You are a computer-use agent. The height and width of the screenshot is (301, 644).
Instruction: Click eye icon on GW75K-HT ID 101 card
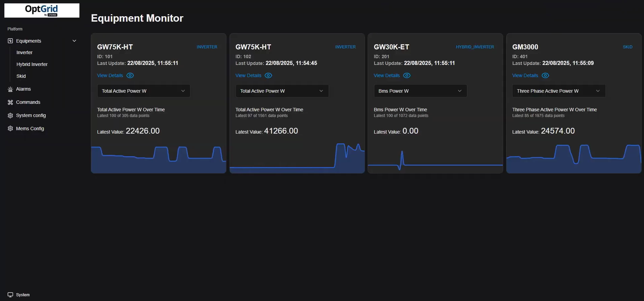coord(130,75)
